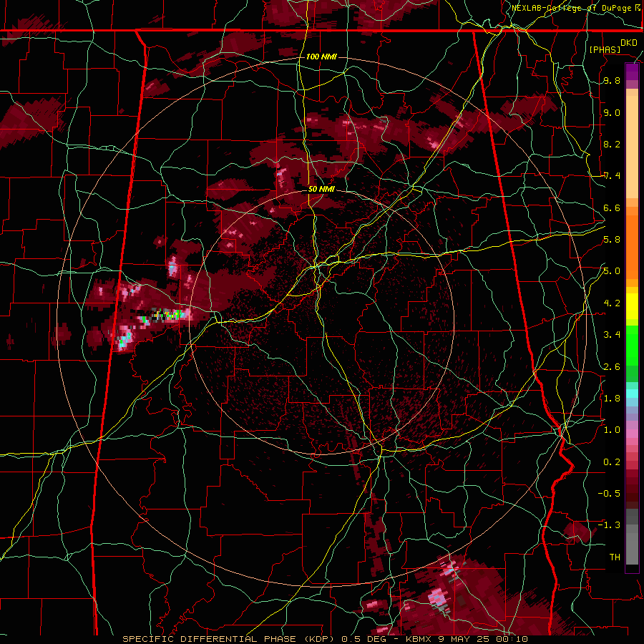
Task: Click the purple band atop the color scale
Action: pyautogui.click(x=632, y=72)
